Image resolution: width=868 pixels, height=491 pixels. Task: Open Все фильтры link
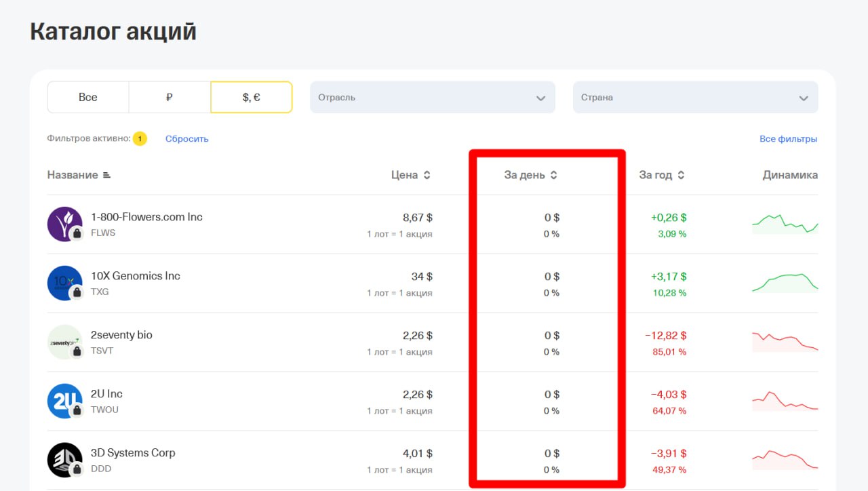788,139
